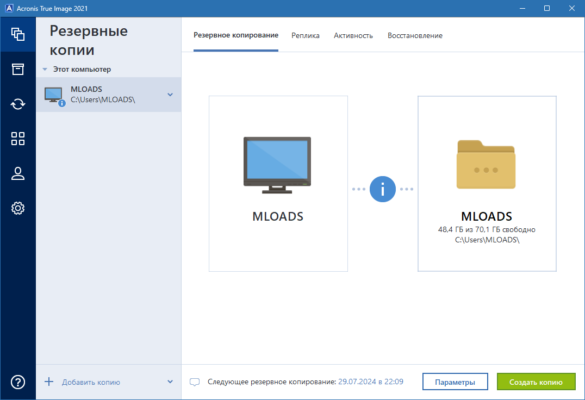The image size is (585, 400).
Task: Open the Help question mark icon
Action: tap(18, 382)
